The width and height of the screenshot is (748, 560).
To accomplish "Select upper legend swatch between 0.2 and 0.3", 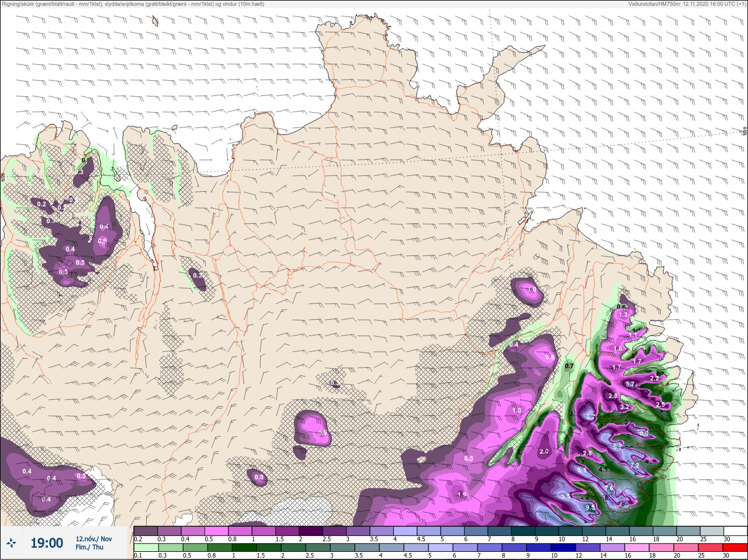I will (146, 530).
